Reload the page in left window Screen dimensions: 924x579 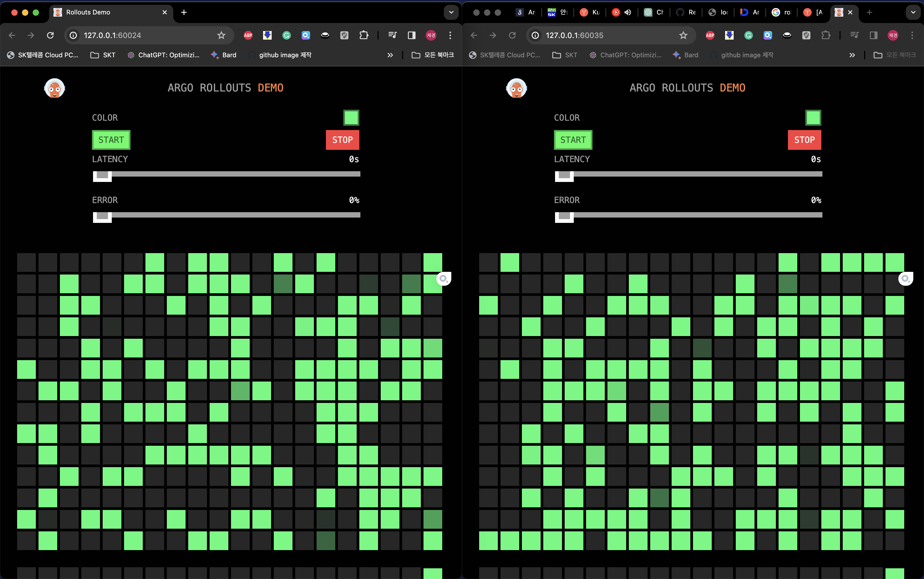pos(50,35)
